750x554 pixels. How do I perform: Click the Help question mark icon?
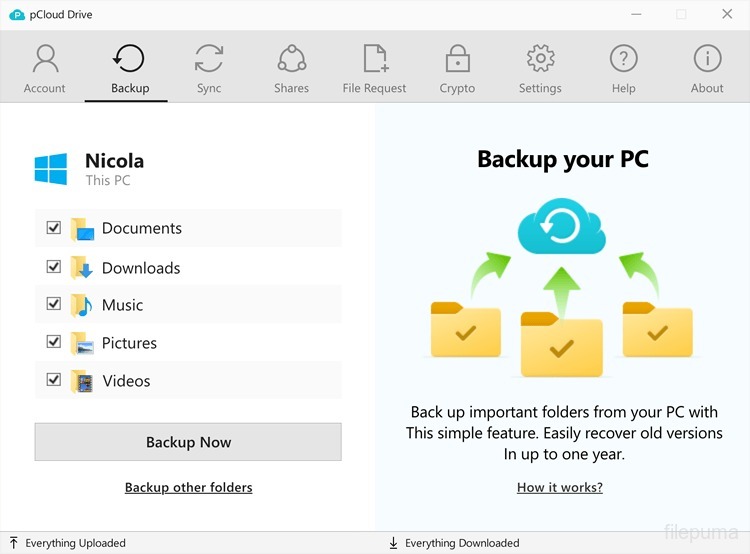point(623,59)
